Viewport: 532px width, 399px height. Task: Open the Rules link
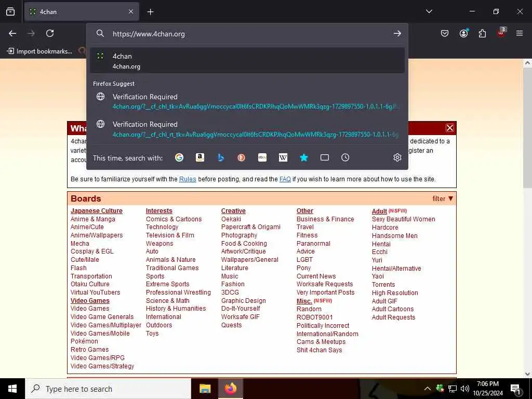click(188, 179)
